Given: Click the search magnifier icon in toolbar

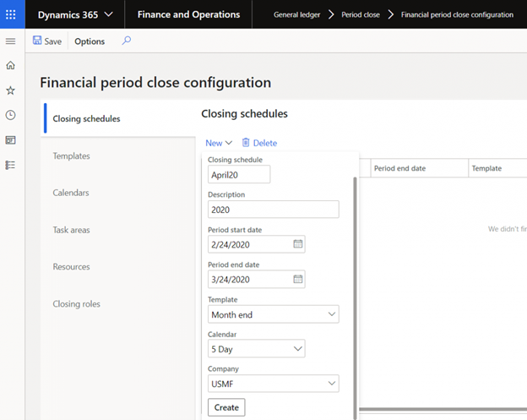Looking at the screenshot, I should [127, 41].
